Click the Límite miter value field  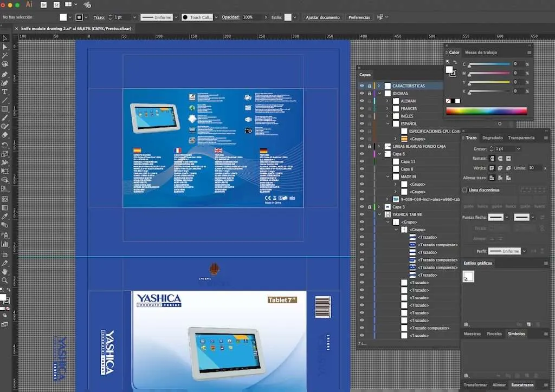tap(534, 168)
